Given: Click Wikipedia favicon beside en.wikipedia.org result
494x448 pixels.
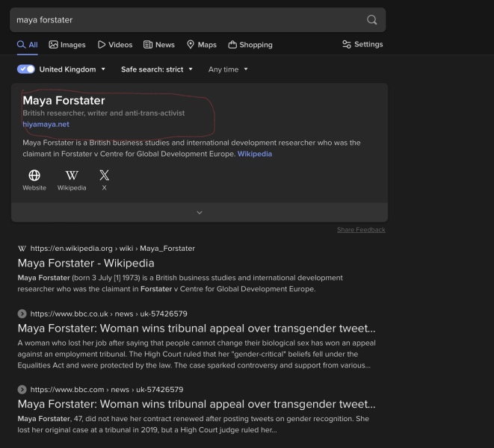Looking at the screenshot, I should [22, 249].
